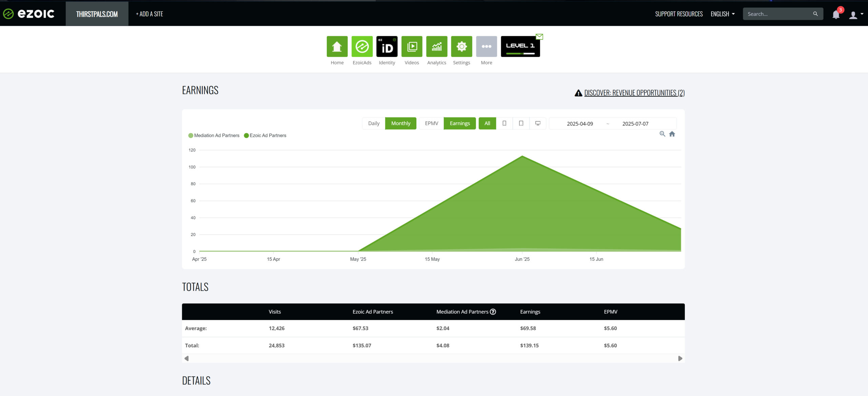Reset chart with the home icon
Screen dimensions: 868x396
[672, 134]
